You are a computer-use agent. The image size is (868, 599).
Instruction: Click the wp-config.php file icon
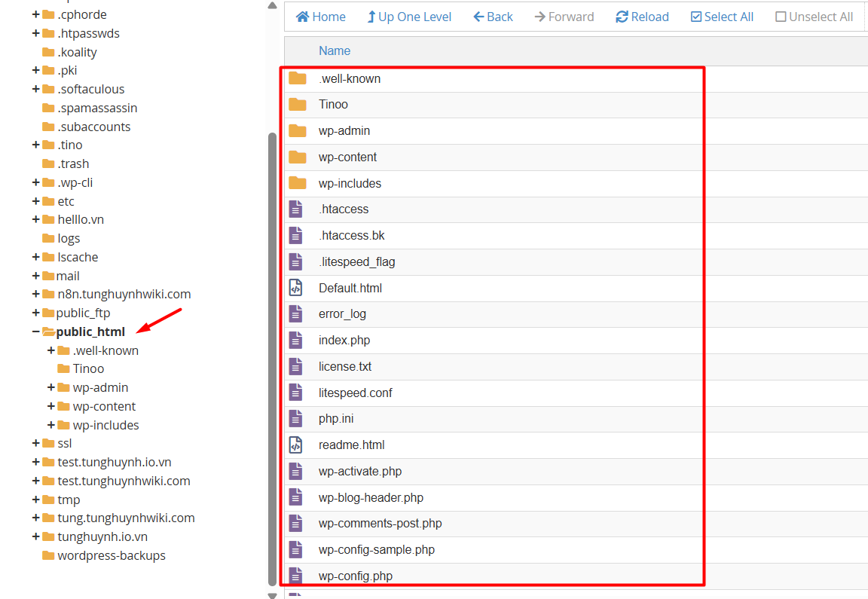click(296, 576)
